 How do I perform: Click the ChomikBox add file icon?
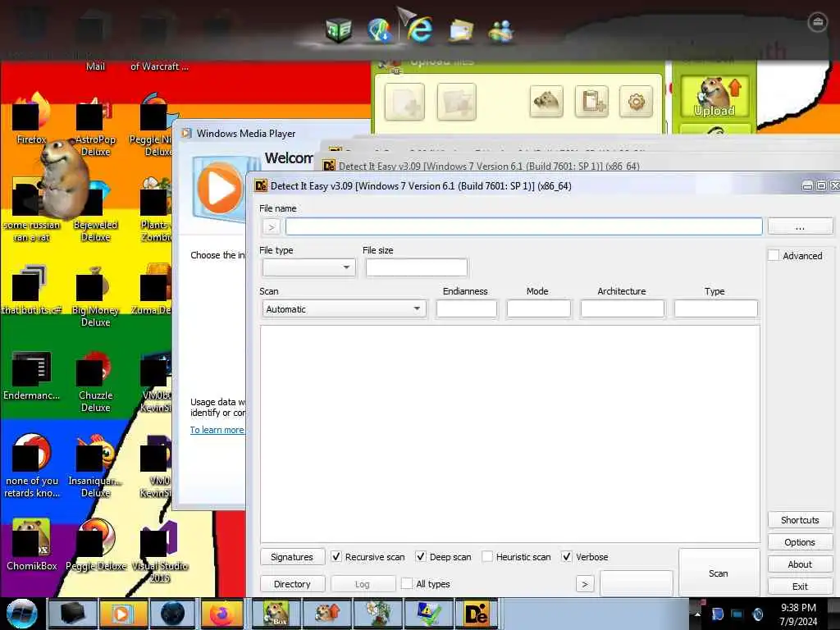point(405,101)
